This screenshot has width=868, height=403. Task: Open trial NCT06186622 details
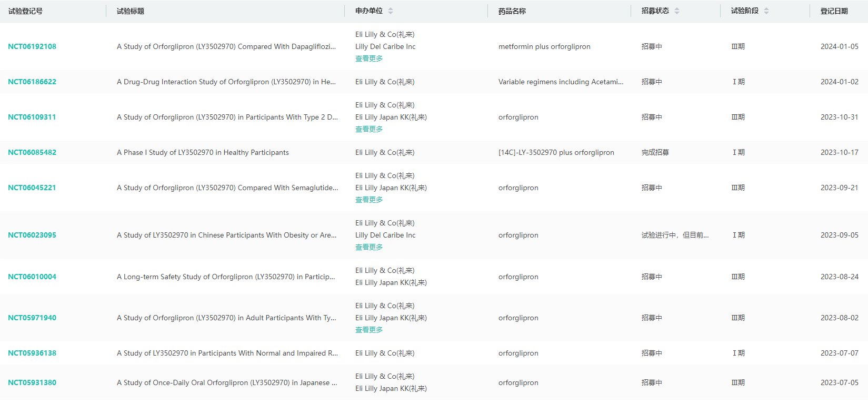32,82
